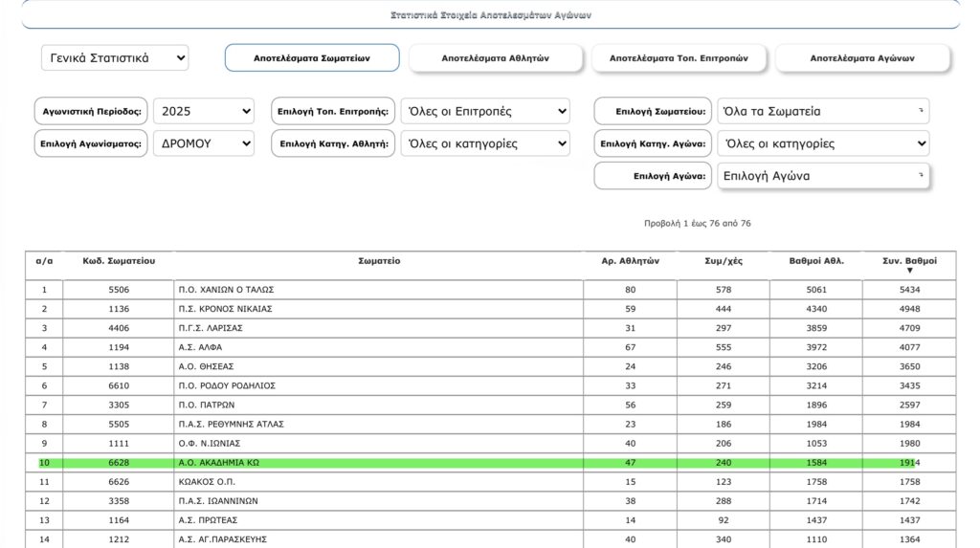Go to the Αποτελέσματα Αγώνων tab
This screenshot has width=980, height=548.
click(862, 58)
